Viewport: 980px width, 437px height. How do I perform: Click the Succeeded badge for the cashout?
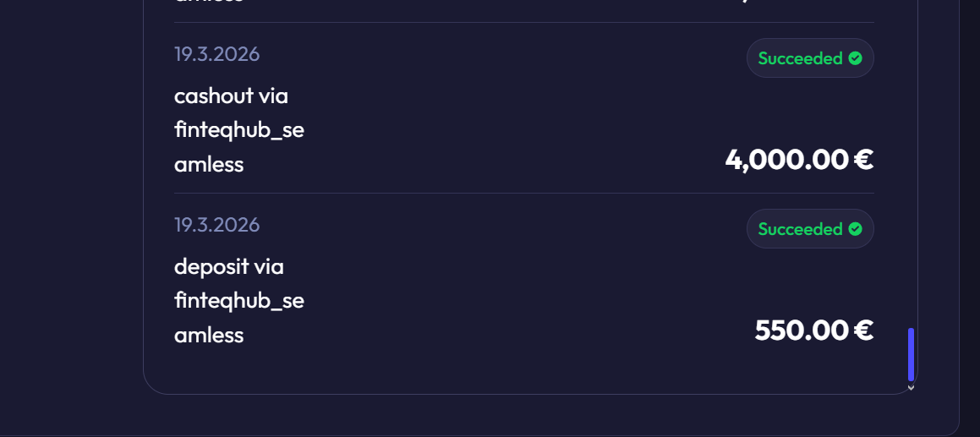(809, 58)
